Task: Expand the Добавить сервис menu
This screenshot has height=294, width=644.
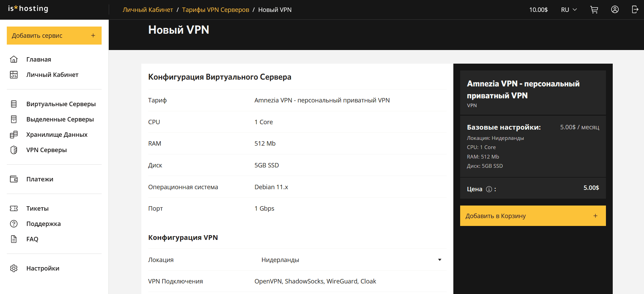Action: pos(54,36)
